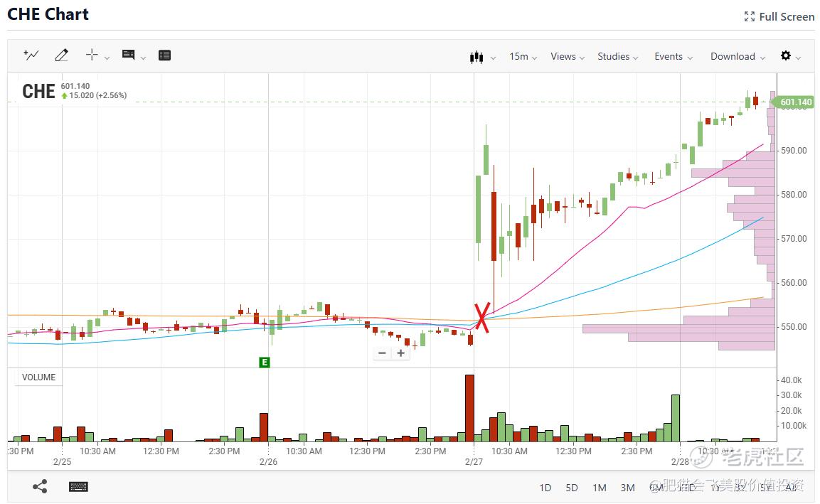820x504 pixels.
Task: Click the 40.0k volume axis label
Action: point(792,380)
